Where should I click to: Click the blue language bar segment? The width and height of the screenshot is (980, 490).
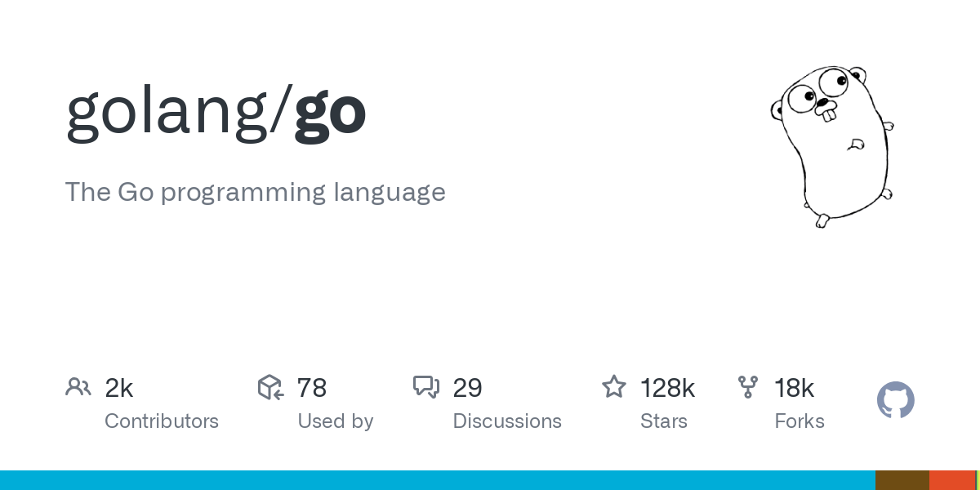coord(438,480)
